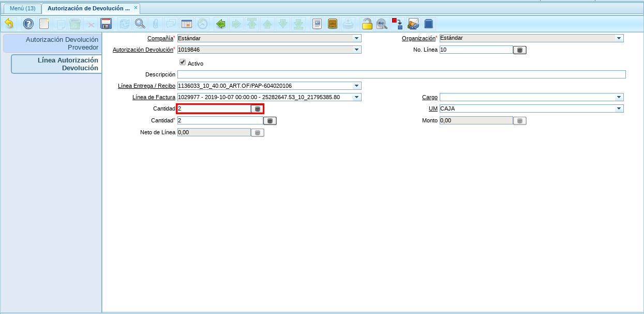This screenshot has height=314, width=644.
Task: Open Autorización Devolución Proveedor side tab
Action: click(52, 43)
